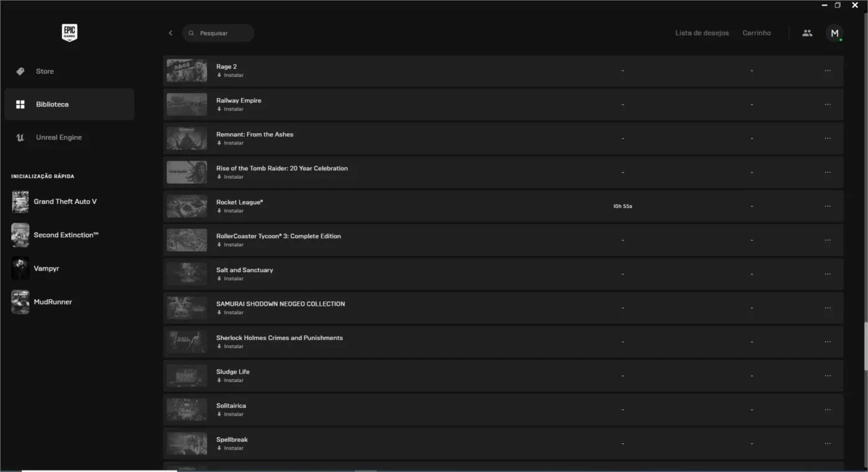Open options menu for Sludge Life
This screenshot has height=472, width=868.
point(828,376)
